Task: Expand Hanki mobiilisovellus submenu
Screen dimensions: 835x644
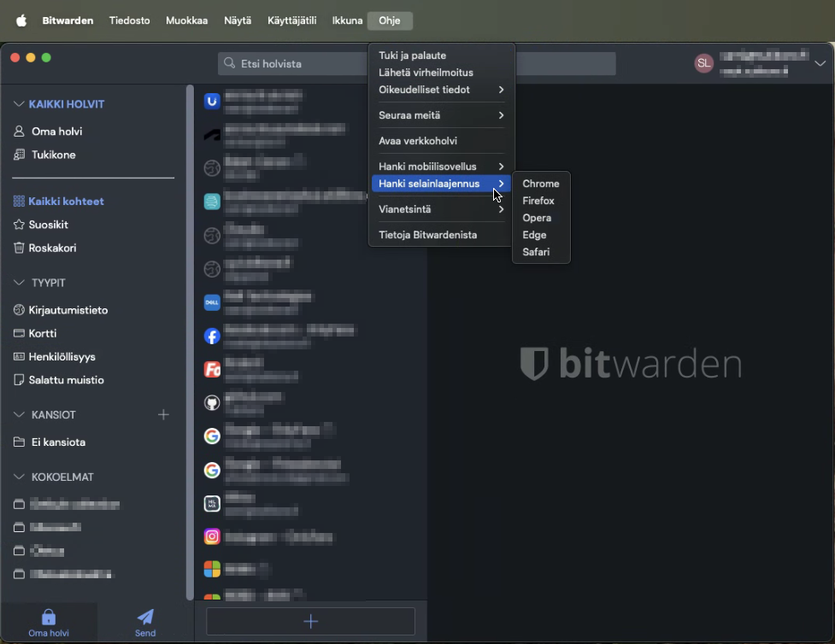Action: tap(441, 166)
